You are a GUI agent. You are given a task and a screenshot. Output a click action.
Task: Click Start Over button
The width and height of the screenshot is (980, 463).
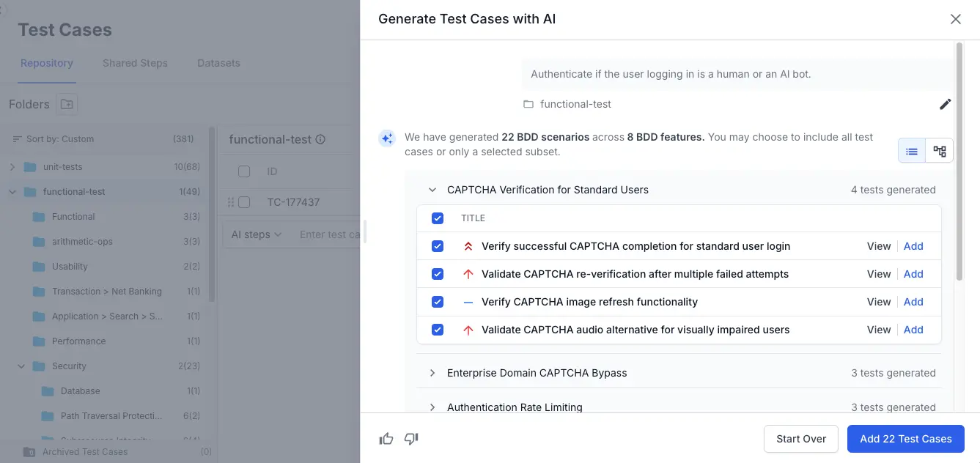(x=801, y=439)
